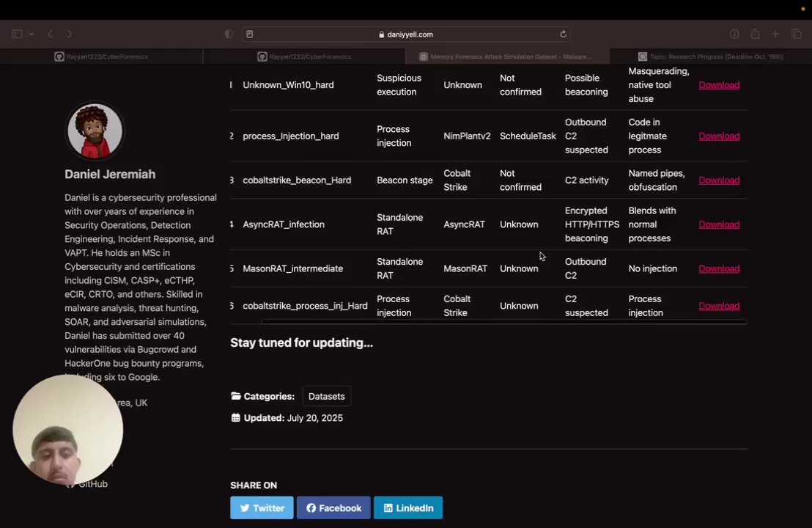This screenshot has width=812, height=528.
Task: Select the 'AsyncRAT_infection' name cell
Action: click(x=284, y=224)
